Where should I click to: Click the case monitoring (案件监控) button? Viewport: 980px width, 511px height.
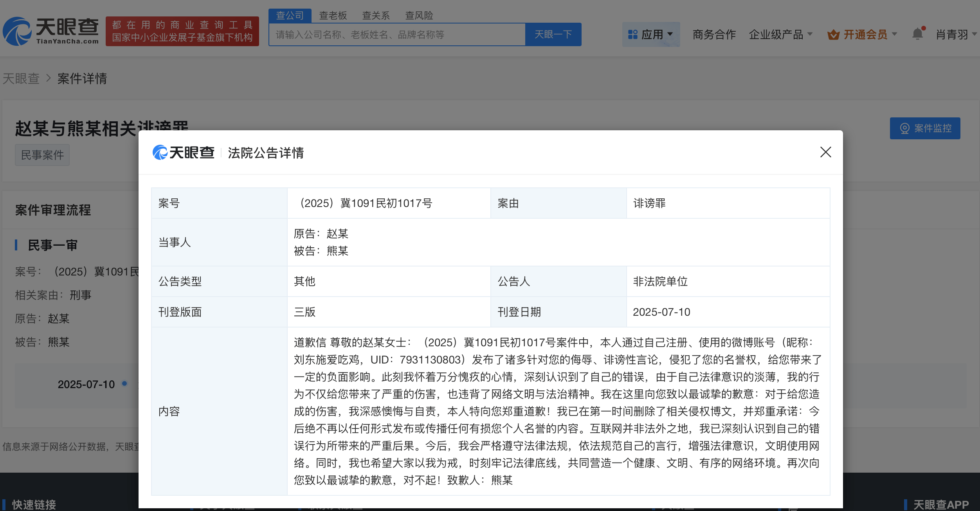925,128
